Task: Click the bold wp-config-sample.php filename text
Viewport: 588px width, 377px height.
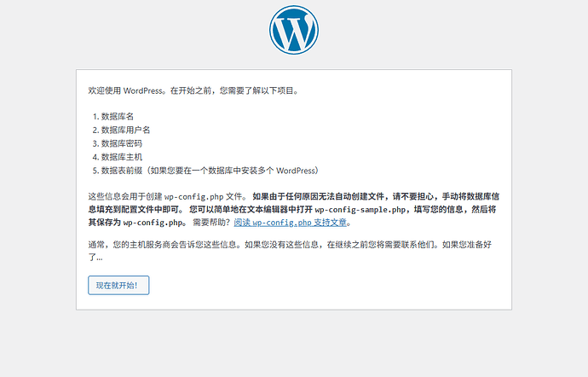Action: click(360, 210)
